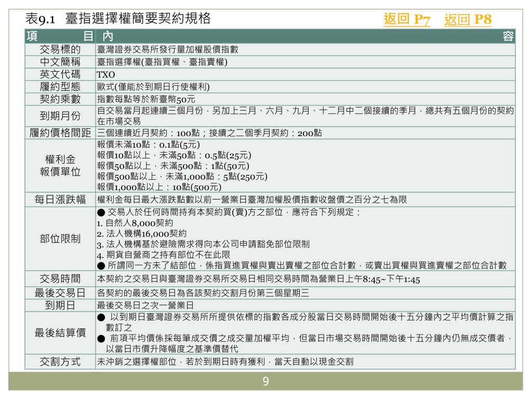Screen dimensions: 532x399
Task: Select the 契約乘數 row label
Action: tap(60, 99)
